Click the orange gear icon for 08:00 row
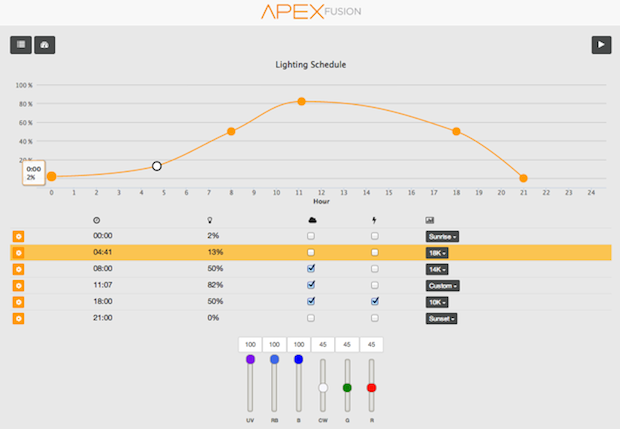The image size is (620, 429). [18, 269]
